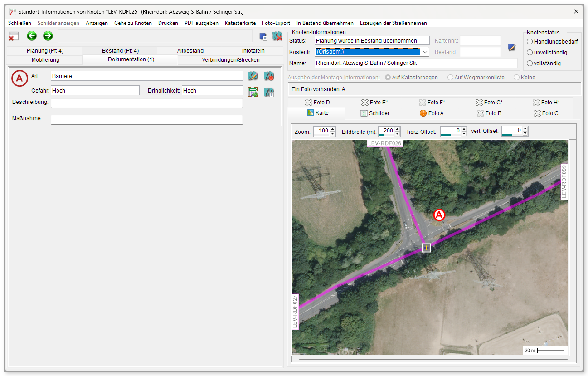
Task: Increase the Zoom value with up arrow
Action: point(332,129)
